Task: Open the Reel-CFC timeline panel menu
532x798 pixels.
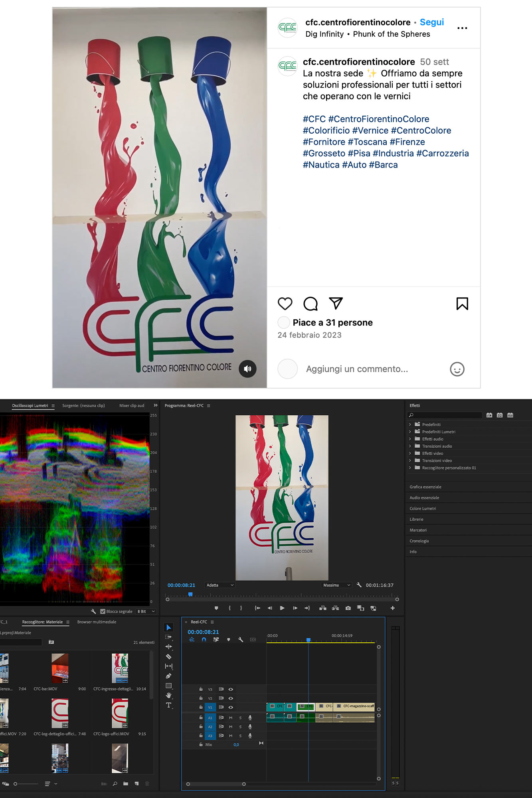Action: point(212,622)
